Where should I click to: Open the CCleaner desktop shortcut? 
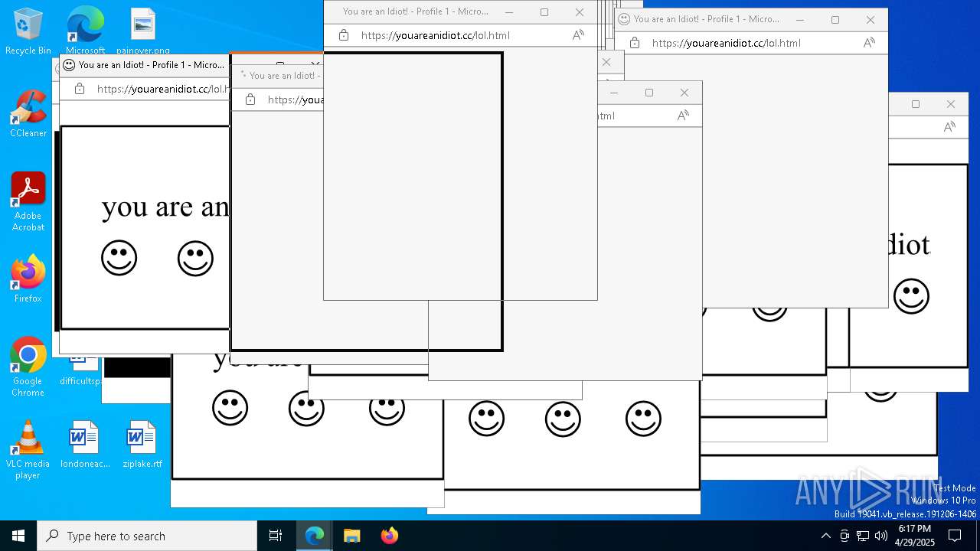[x=28, y=114]
